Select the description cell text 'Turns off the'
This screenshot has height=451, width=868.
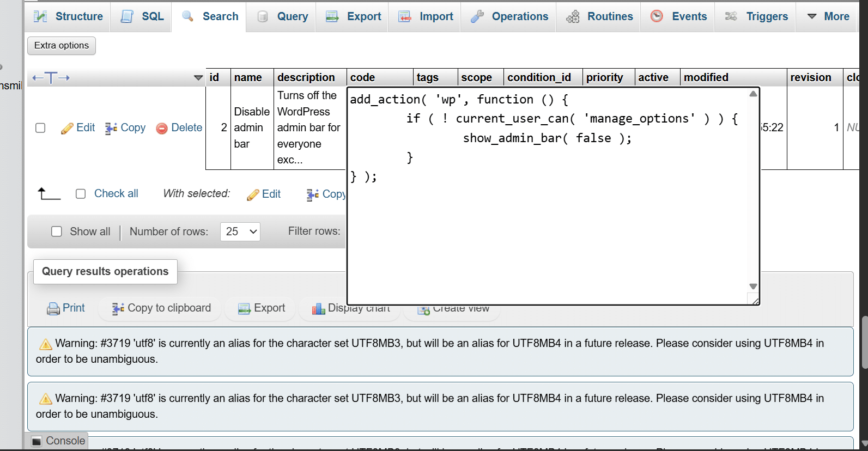pos(307,95)
